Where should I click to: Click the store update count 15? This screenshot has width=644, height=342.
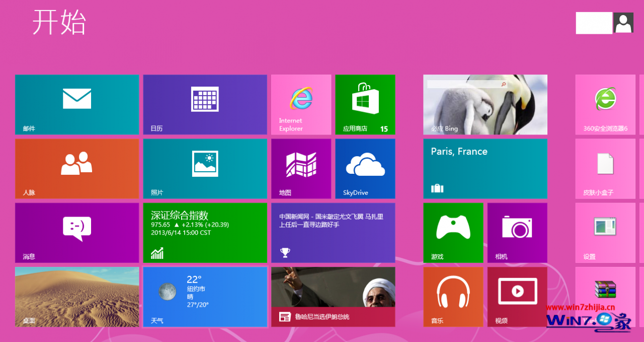(x=384, y=129)
